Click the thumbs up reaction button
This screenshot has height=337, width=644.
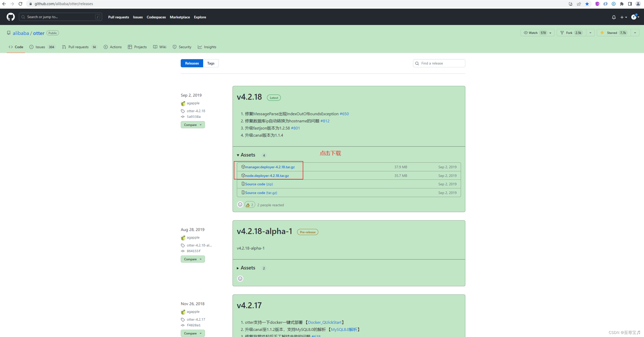tap(250, 205)
